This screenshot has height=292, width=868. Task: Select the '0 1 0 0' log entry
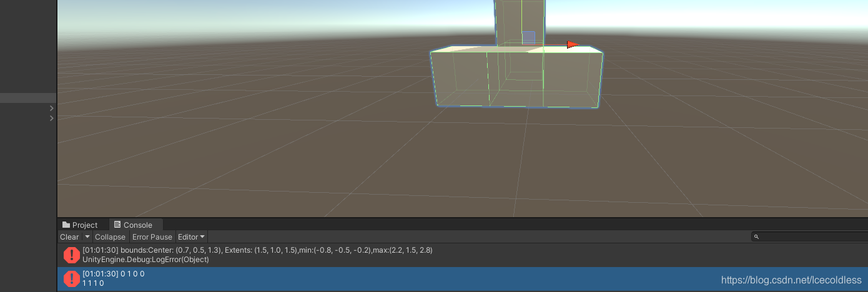click(463, 278)
